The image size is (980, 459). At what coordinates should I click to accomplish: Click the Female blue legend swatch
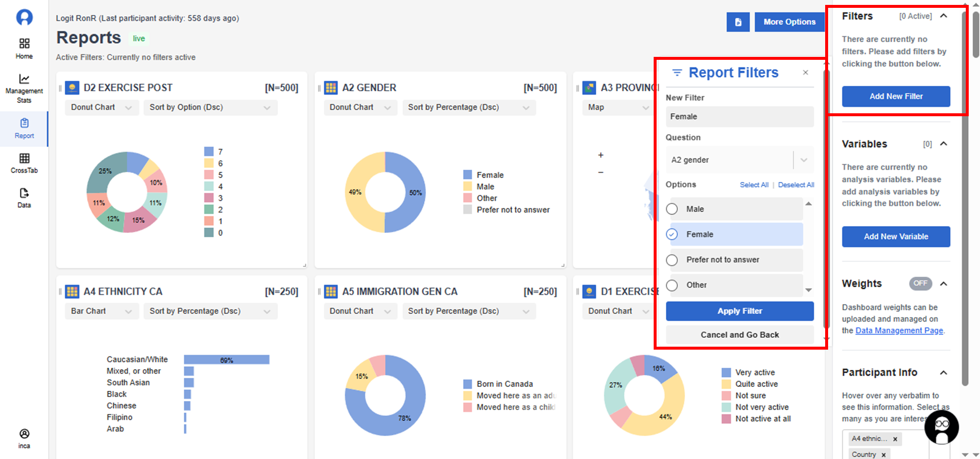click(x=467, y=175)
